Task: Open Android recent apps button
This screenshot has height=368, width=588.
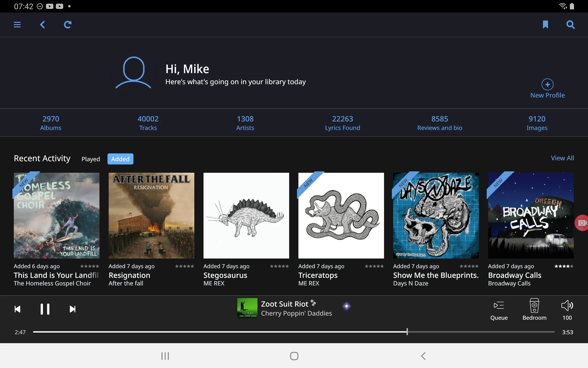Action: 165,356
